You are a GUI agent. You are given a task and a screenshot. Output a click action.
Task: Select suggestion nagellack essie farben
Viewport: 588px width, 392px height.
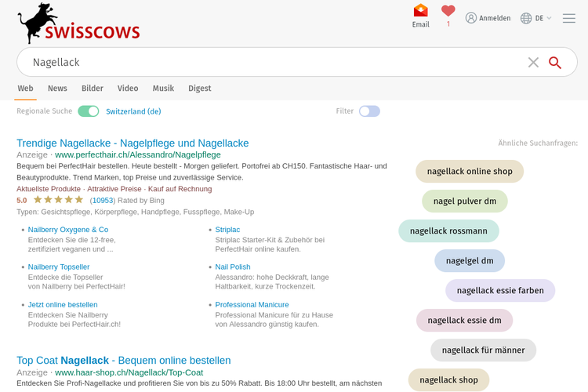click(x=500, y=290)
